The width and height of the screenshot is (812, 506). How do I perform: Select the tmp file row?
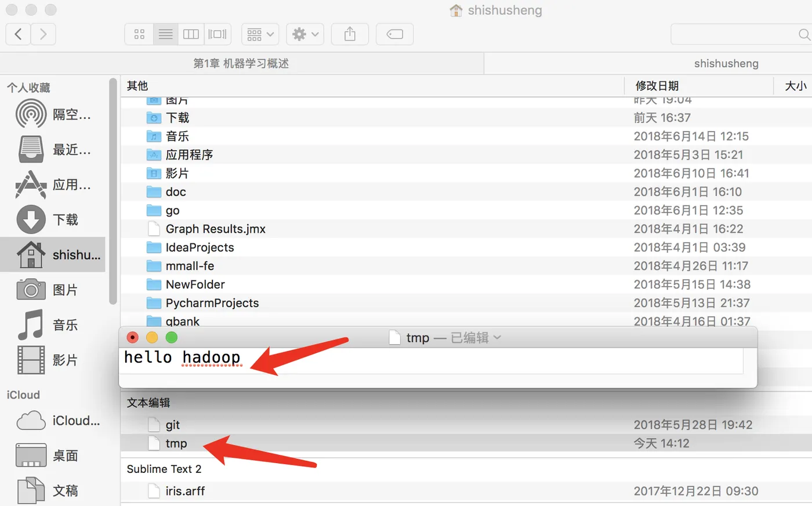(x=466, y=443)
